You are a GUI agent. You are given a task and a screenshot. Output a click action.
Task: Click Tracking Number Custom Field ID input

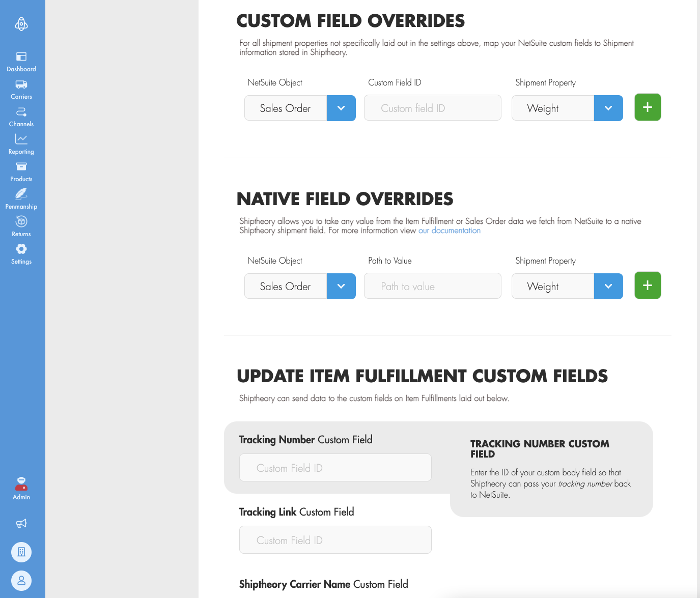click(x=335, y=468)
